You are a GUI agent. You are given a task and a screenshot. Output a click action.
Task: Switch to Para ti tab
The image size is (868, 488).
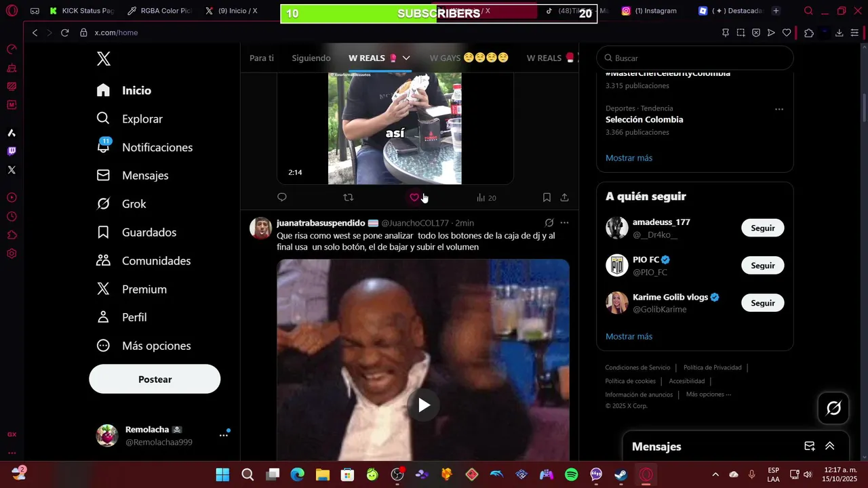[x=262, y=58]
